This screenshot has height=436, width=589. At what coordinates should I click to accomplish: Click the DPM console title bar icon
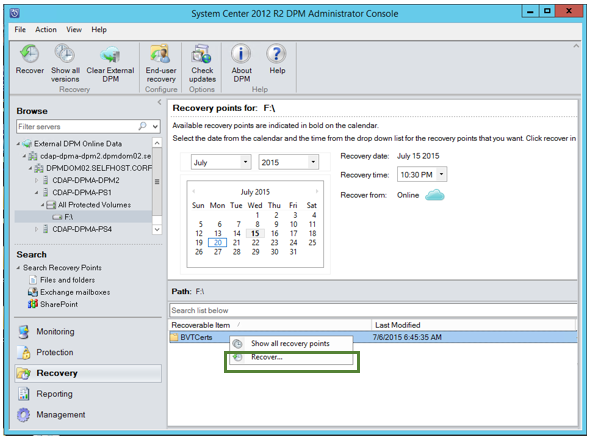[x=15, y=13]
